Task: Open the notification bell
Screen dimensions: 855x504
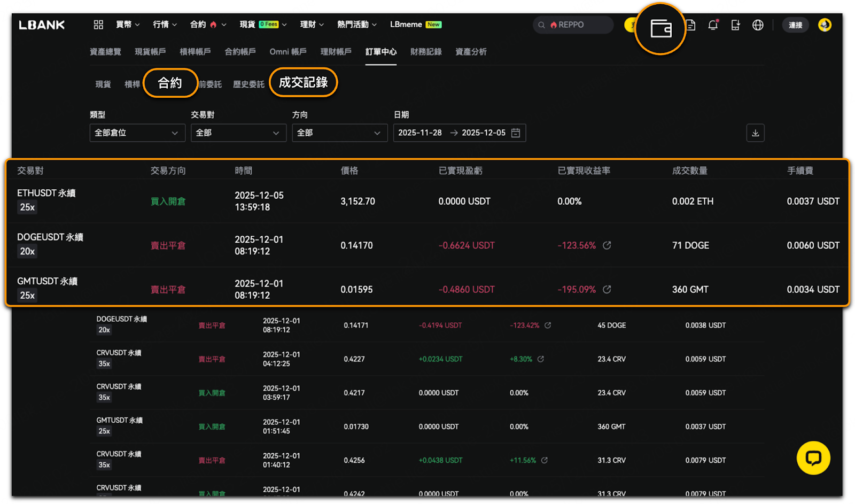Action: pos(713,25)
